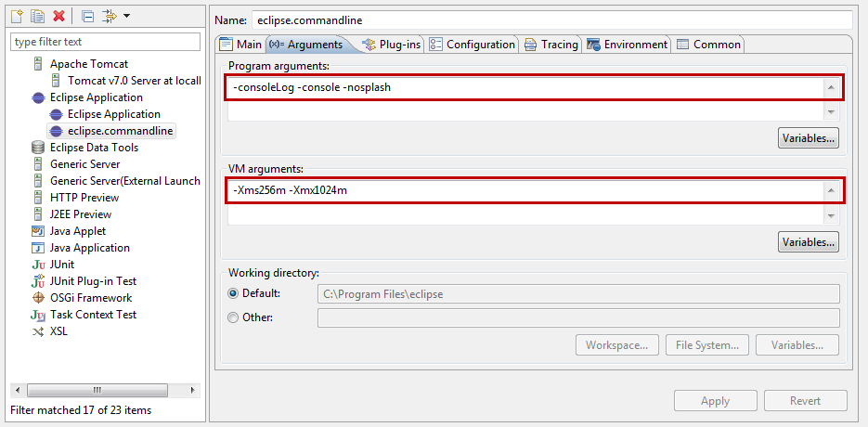Click the Collapse All toolbar icon
Image resolution: width=868 pixels, height=427 pixels.
pyautogui.click(x=88, y=16)
